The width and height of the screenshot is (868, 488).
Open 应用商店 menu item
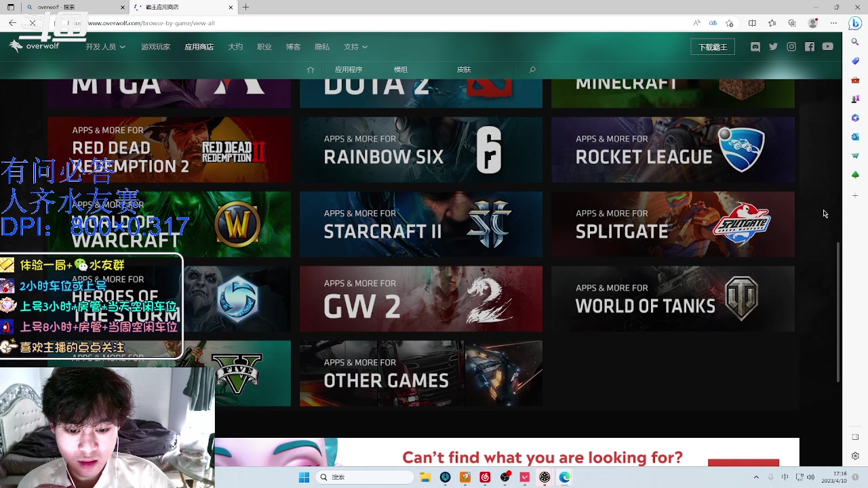[199, 47]
